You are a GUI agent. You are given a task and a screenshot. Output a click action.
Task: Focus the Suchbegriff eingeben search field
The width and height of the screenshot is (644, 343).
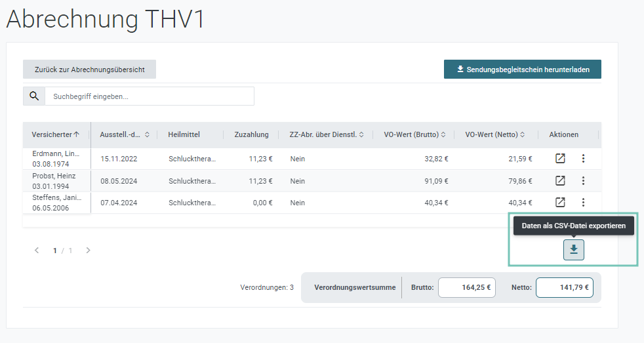tap(150, 96)
